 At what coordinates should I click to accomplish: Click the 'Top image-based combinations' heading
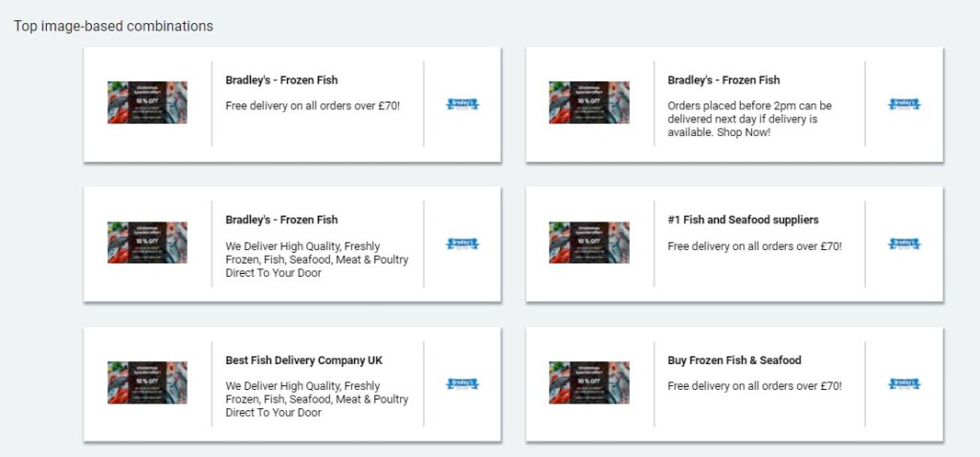113,26
